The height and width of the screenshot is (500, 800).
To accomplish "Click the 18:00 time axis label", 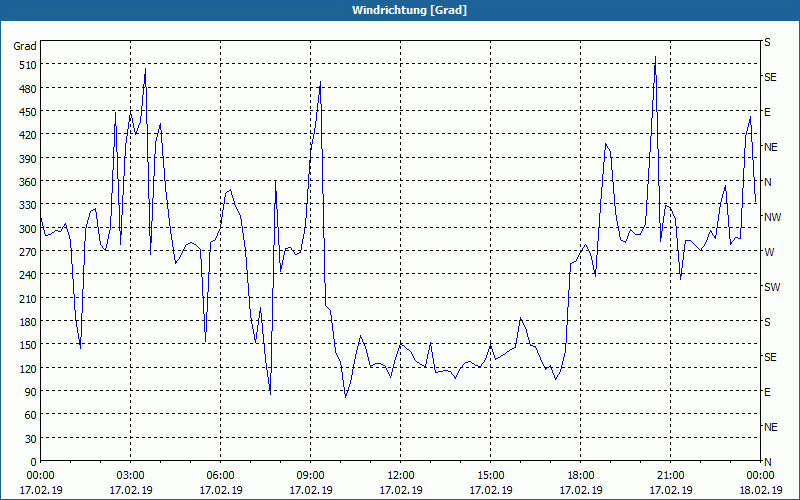I will pos(580,475).
